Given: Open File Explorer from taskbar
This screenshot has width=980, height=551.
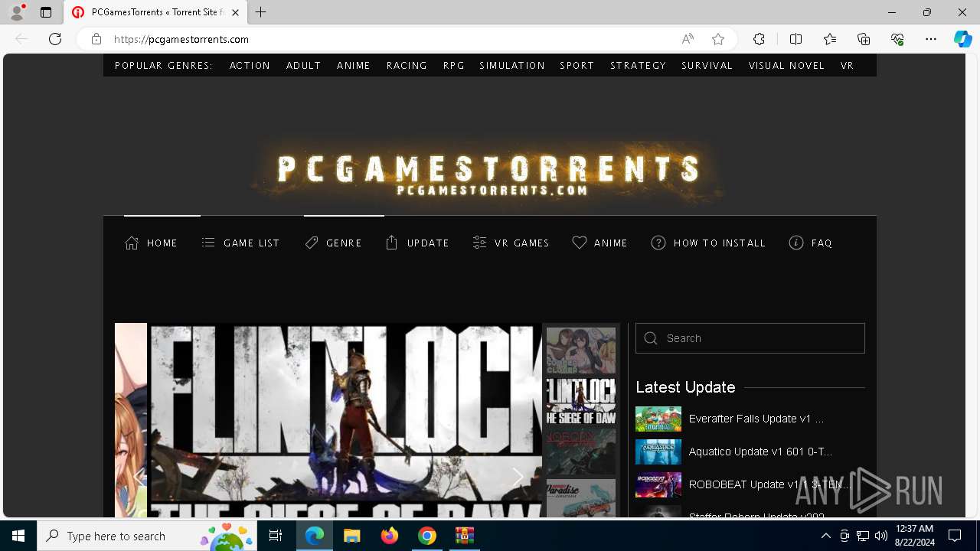Looking at the screenshot, I should pos(351,536).
